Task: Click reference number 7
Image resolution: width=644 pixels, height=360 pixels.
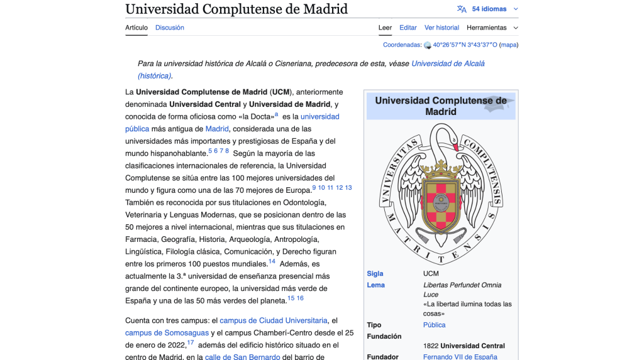Action: pos(221,151)
